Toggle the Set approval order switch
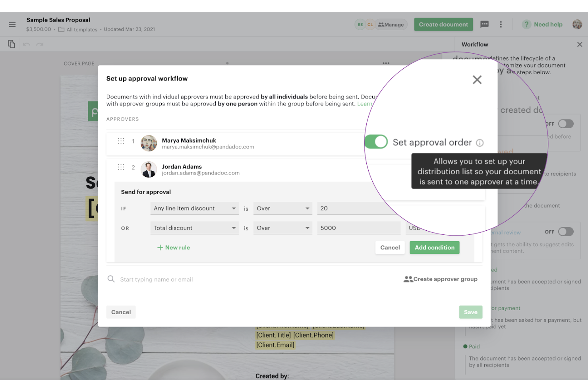The image size is (588, 392). [376, 142]
